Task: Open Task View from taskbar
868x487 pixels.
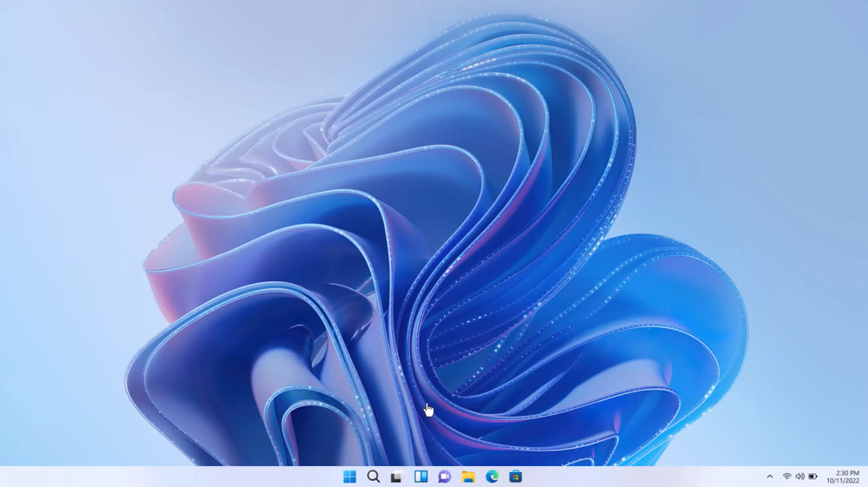Action: point(396,477)
